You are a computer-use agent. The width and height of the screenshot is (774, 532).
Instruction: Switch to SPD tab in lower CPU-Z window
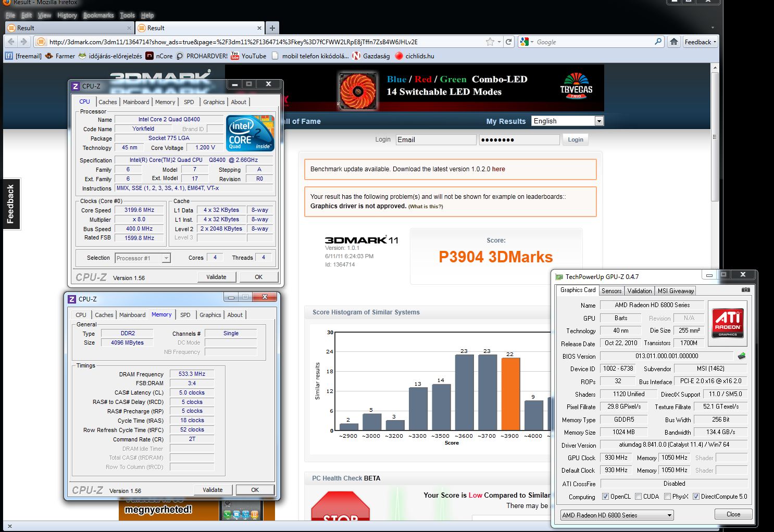pos(185,315)
